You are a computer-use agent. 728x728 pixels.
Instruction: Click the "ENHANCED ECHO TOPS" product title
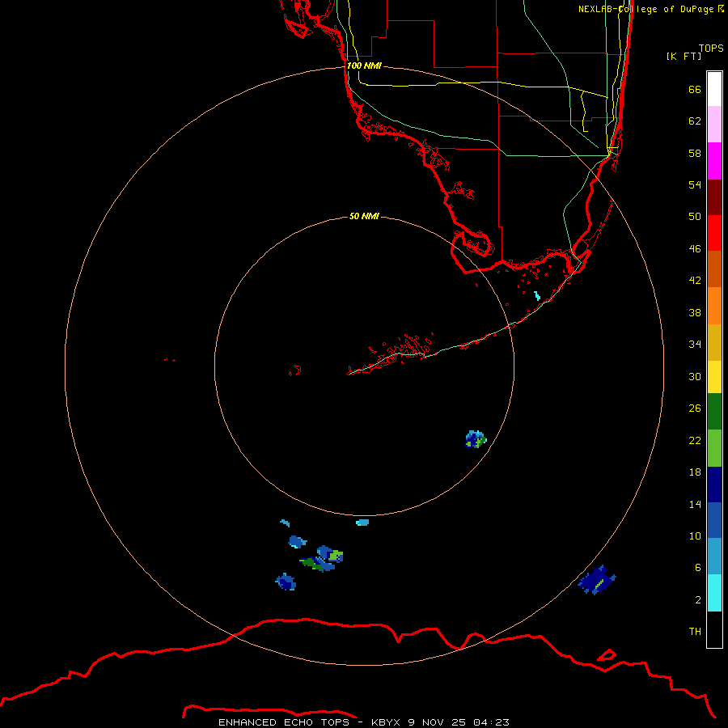click(284, 722)
